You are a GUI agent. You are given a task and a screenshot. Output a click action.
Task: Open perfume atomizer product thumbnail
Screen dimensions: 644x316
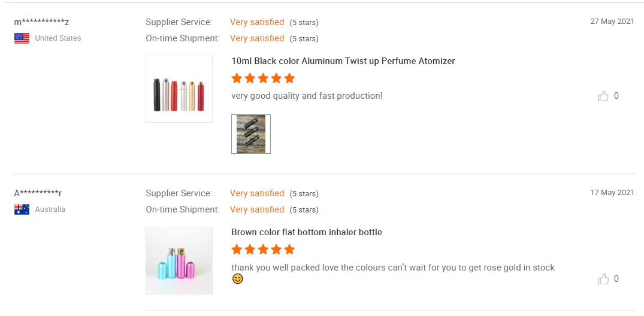[x=179, y=89]
